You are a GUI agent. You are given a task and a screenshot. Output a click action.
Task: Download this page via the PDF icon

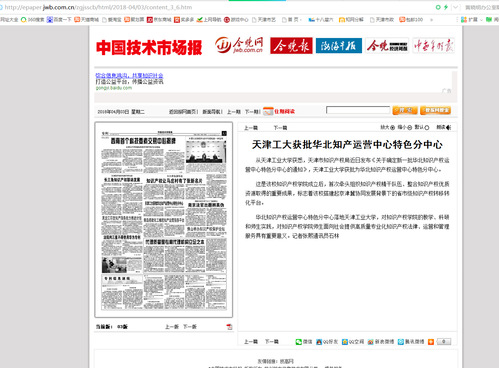(229, 327)
